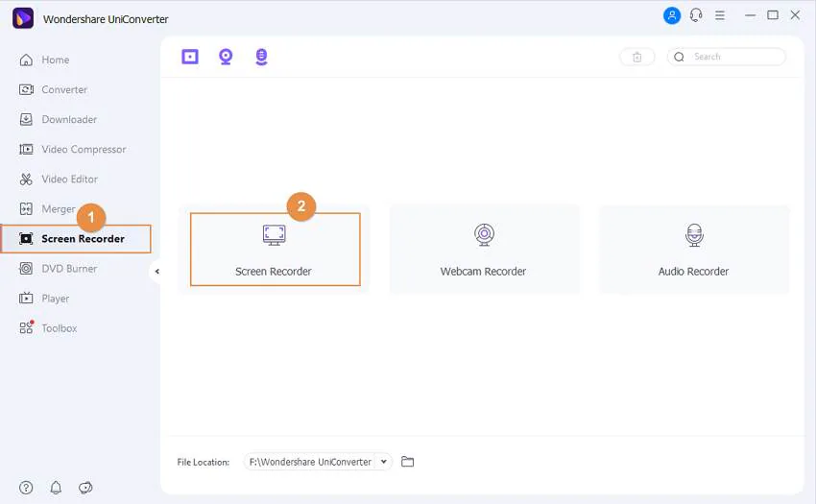Expand the File Location dropdown

pos(384,462)
